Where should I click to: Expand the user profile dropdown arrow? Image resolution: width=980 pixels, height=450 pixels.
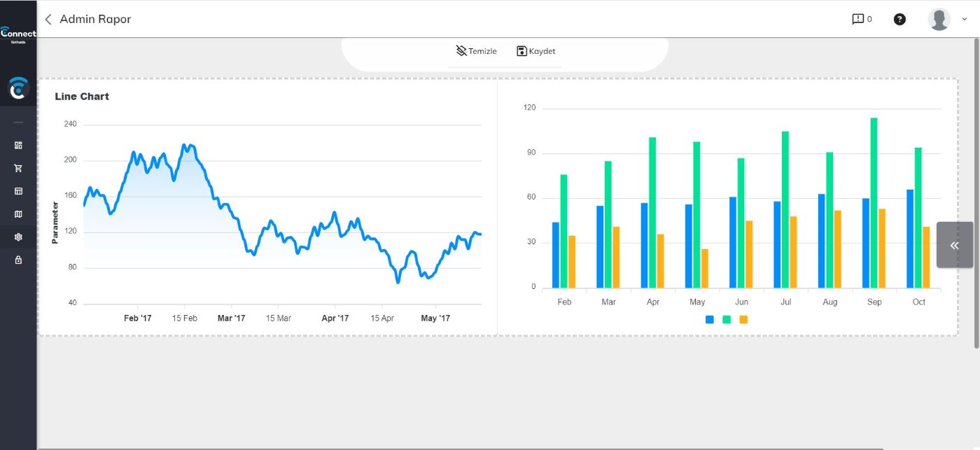[x=964, y=20]
